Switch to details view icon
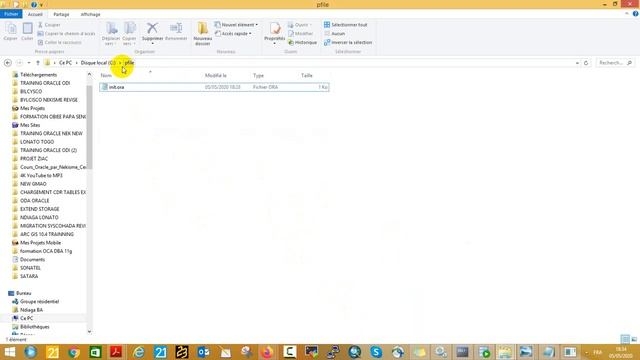640x360 pixels. [625, 339]
